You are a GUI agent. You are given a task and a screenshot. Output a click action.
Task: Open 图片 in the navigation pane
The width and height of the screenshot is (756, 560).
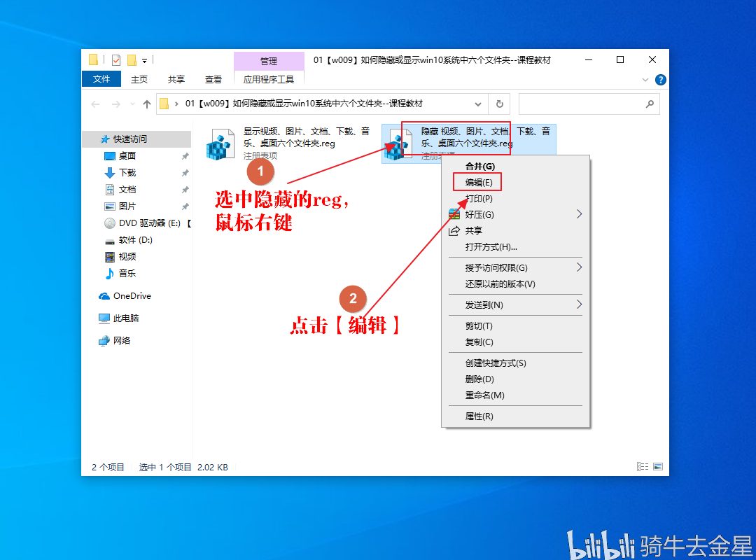(x=127, y=206)
